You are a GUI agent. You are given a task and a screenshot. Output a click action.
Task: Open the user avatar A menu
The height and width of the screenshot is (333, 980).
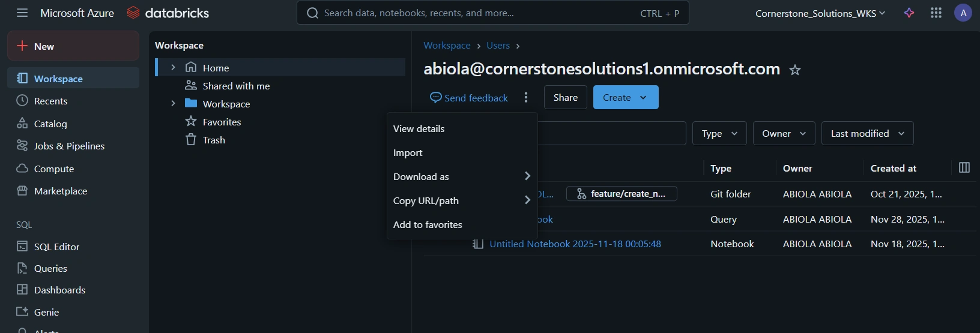coord(963,13)
